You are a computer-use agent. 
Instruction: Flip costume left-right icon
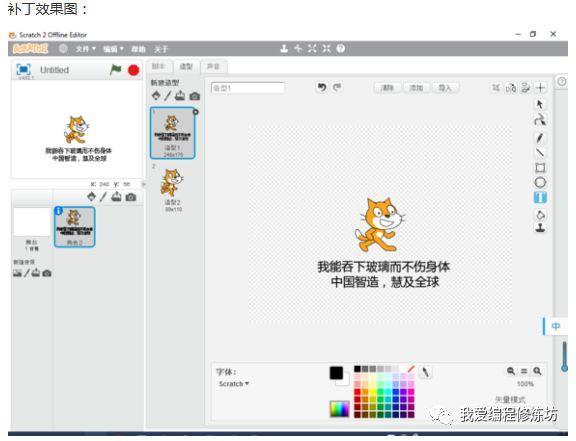511,87
